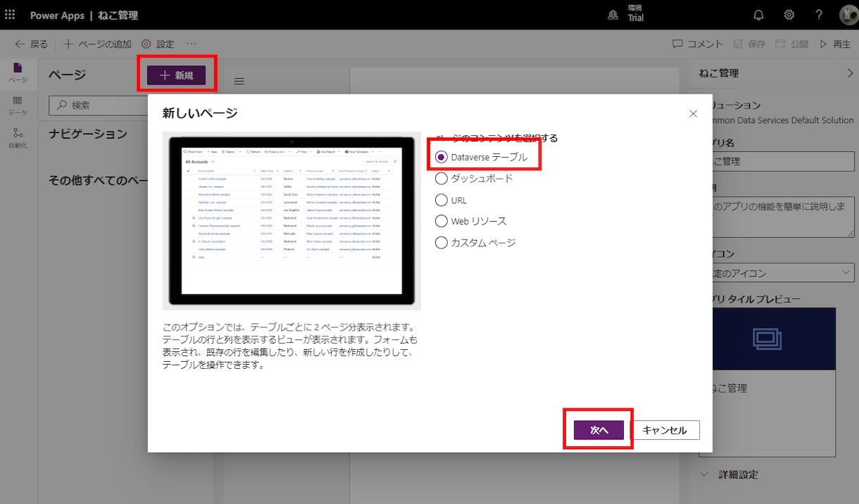859x504 pixels.
Task: Click the hamburger menu icon
Action: pos(239,82)
